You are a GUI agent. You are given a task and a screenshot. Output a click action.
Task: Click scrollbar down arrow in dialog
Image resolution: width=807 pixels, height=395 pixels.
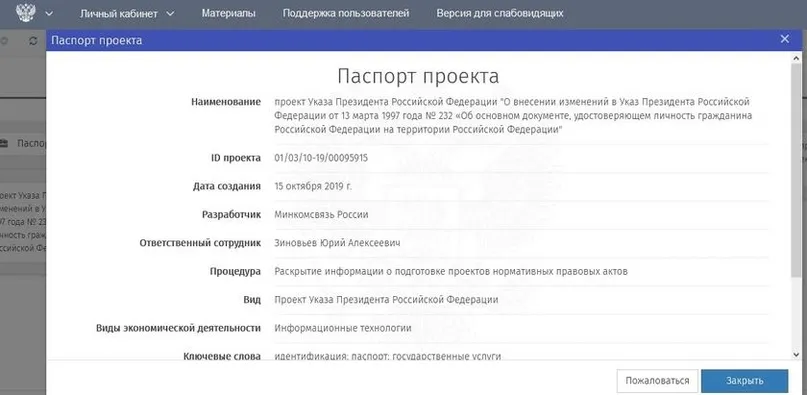point(797,354)
